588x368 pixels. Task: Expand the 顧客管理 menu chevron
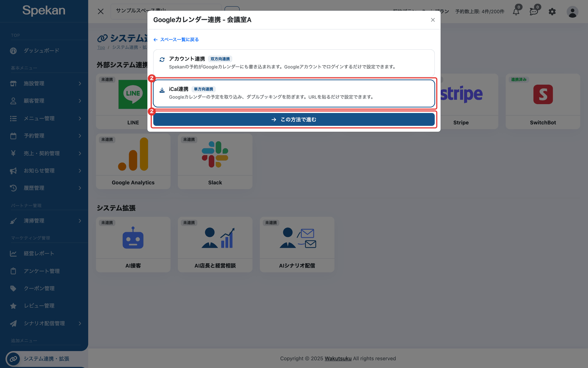coord(80,101)
